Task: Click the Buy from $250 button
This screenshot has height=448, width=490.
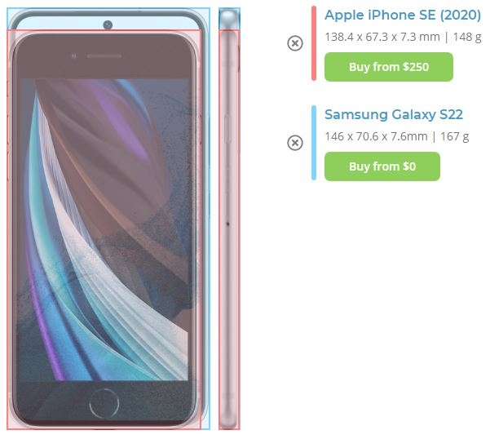Action: point(389,67)
